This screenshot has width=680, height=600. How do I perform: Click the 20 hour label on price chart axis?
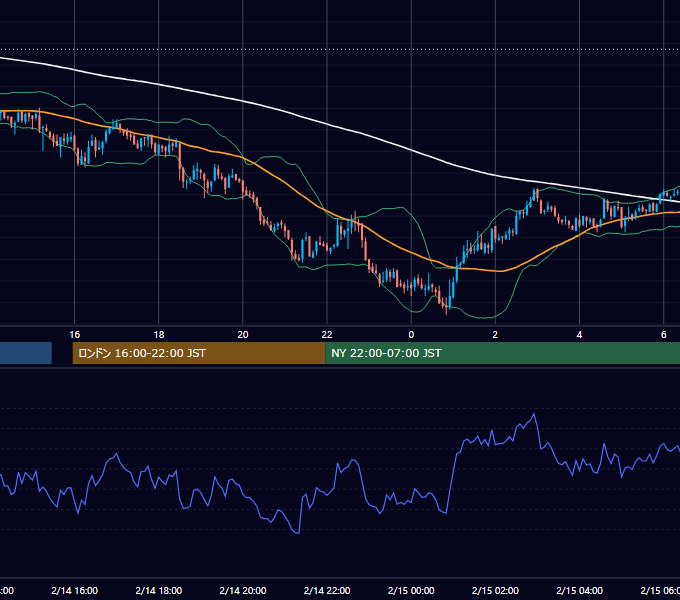coord(243,334)
